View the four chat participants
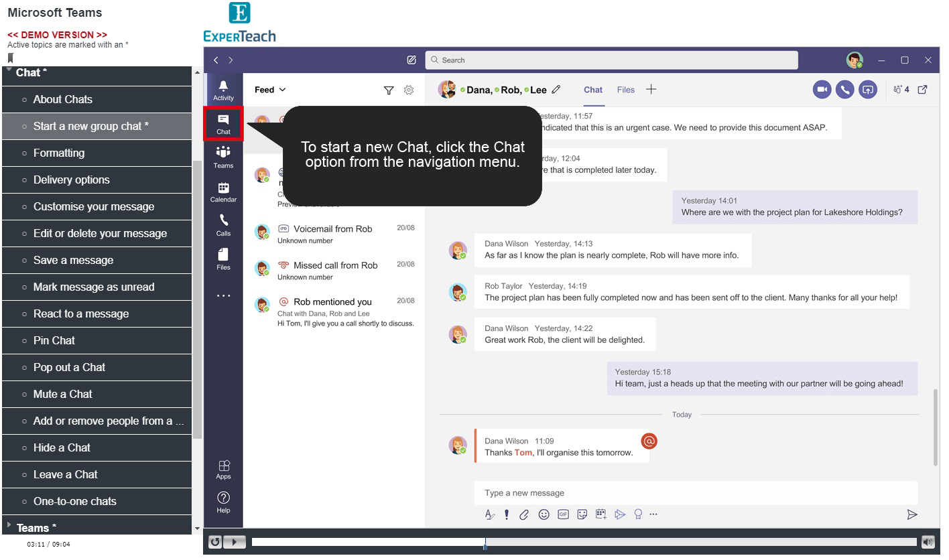949x560 pixels. 901,90
